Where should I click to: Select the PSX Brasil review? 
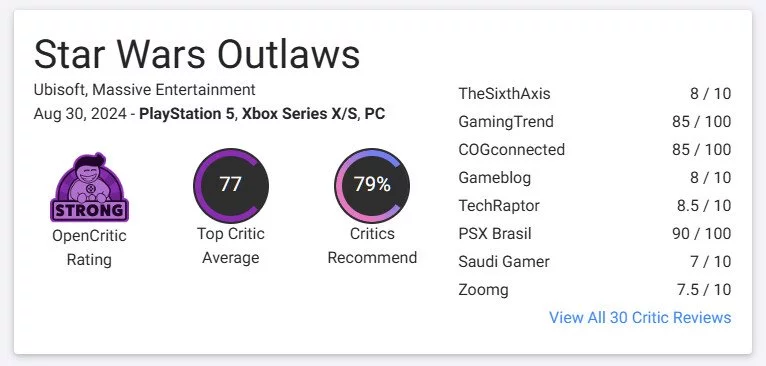[595, 233]
